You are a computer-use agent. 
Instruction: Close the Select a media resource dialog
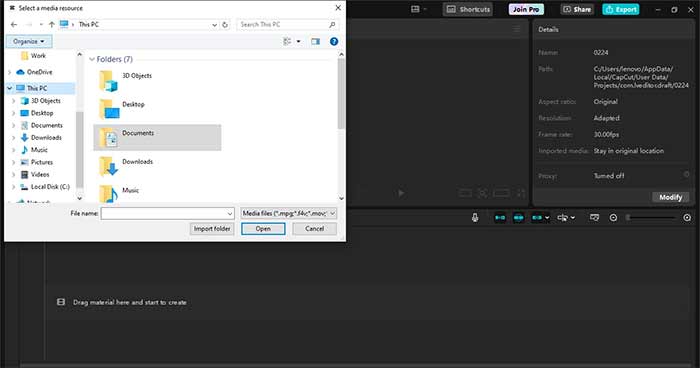point(338,8)
